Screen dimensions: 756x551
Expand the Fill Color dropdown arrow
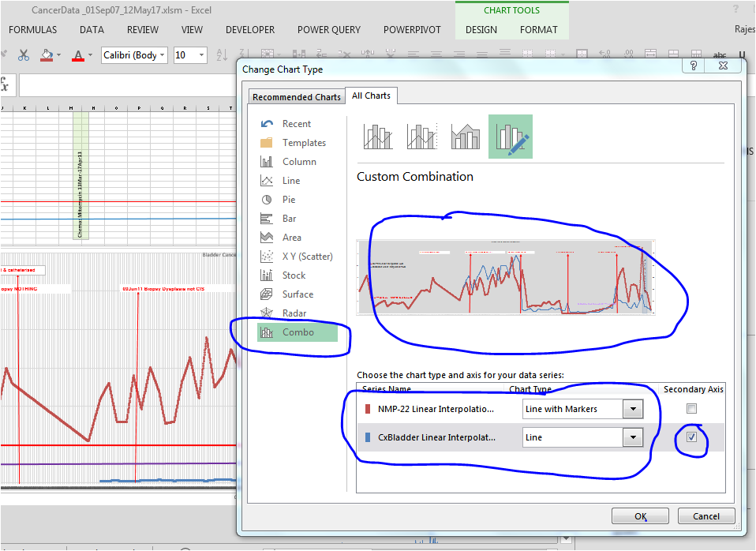59,55
